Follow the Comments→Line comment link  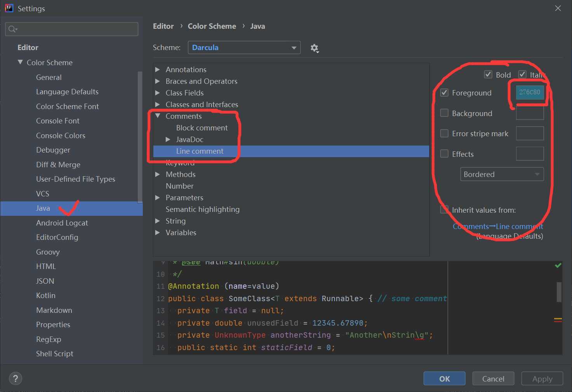[x=498, y=226]
